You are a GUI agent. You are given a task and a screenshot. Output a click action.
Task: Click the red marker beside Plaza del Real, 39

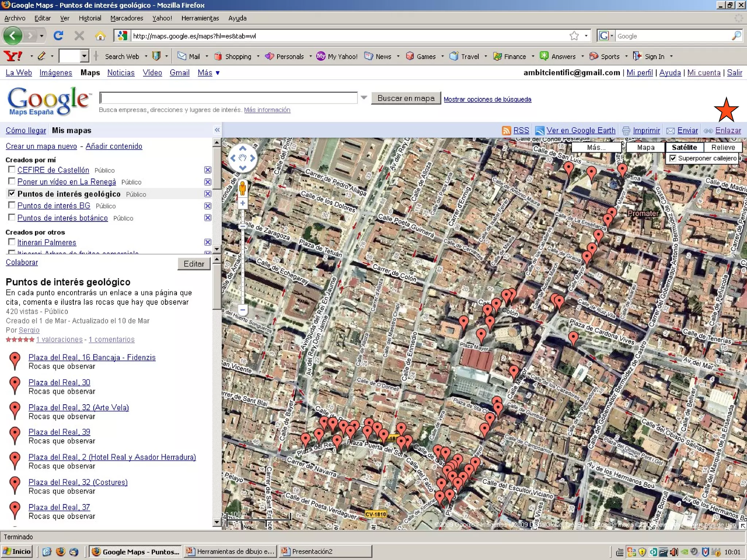[15, 435]
